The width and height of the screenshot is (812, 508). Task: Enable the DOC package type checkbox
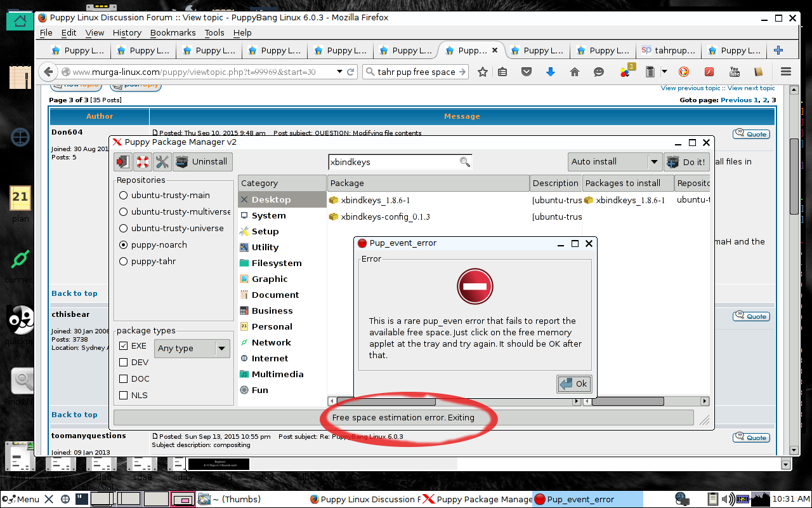124,379
